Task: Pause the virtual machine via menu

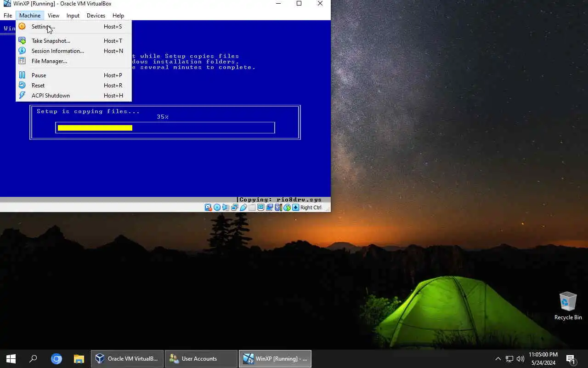Action: point(73,75)
